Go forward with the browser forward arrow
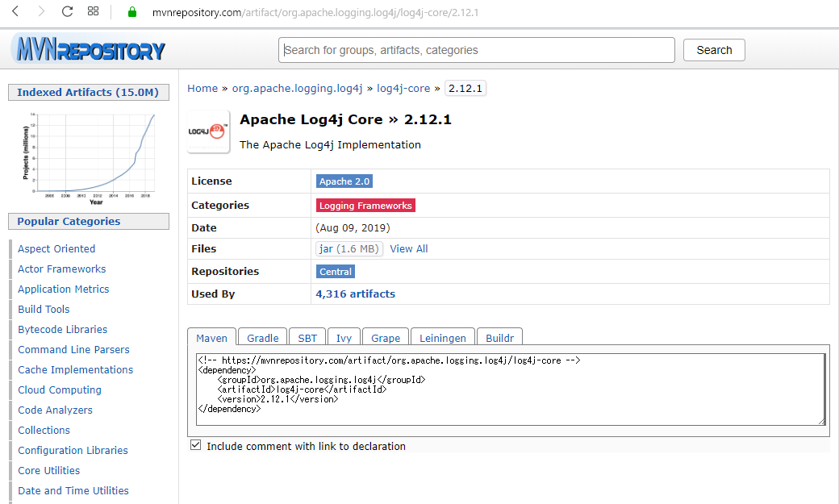This screenshot has width=839, height=504. point(41,11)
